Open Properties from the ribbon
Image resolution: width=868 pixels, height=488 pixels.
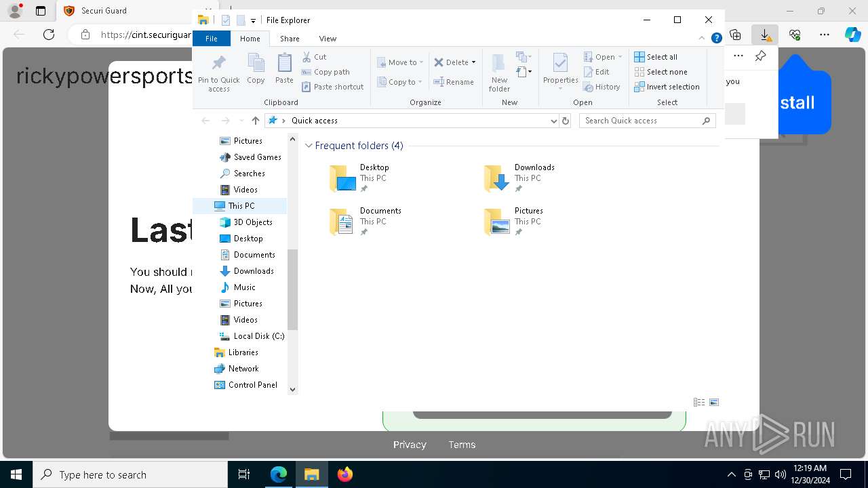(x=560, y=72)
